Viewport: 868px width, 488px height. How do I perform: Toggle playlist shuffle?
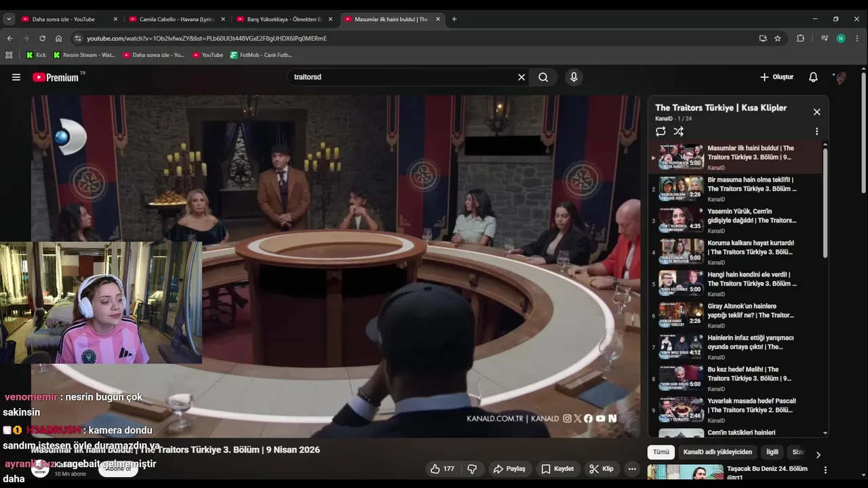coord(678,131)
